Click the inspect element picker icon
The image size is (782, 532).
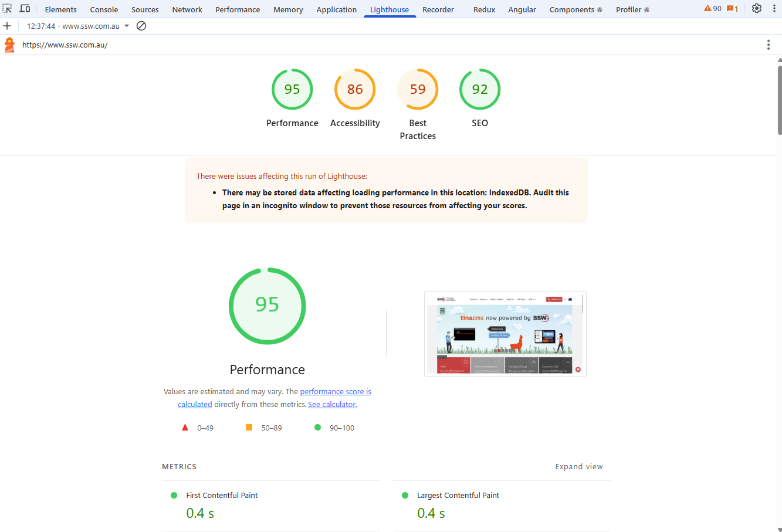[7, 9]
